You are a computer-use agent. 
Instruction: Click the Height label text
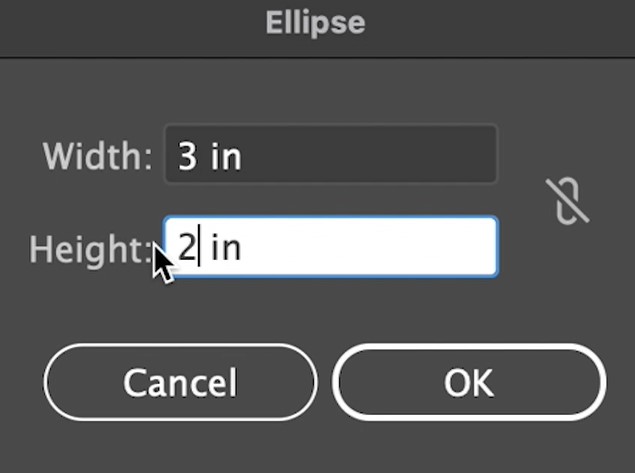pos(92,250)
